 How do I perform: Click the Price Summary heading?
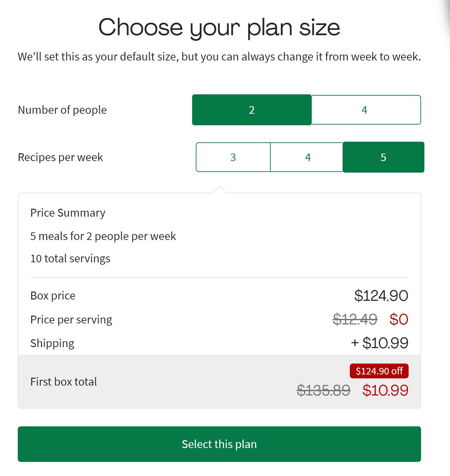point(68,213)
